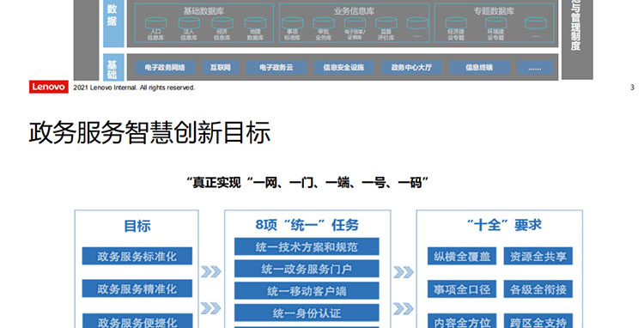Select the 统一技术方案和规范 box
644x328 pixels.
pos(307,246)
